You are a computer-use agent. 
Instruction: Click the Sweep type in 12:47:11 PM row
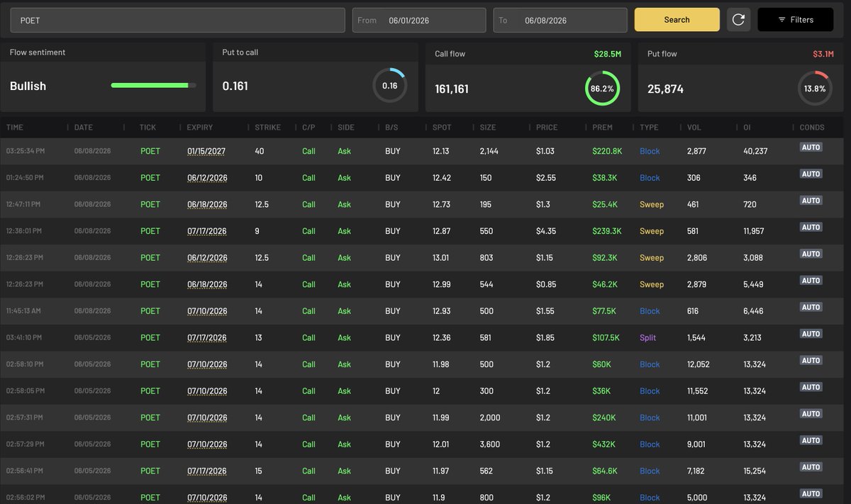[652, 204]
